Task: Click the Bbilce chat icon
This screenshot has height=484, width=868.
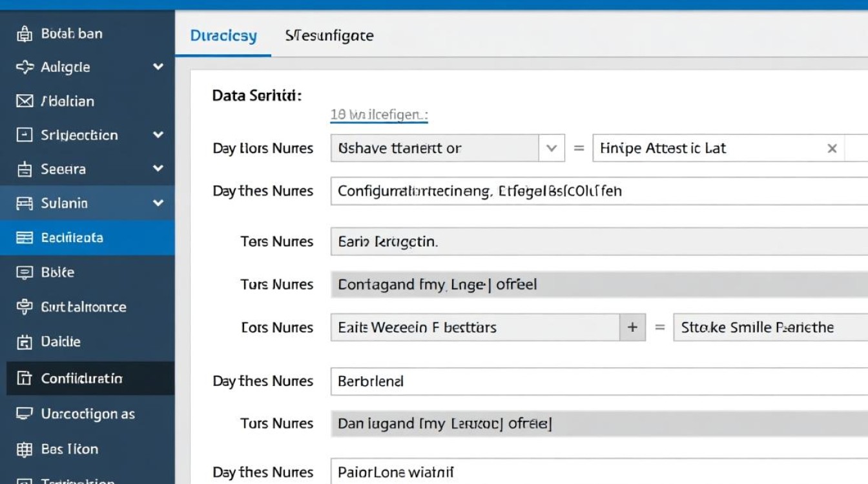Action: click(24, 272)
